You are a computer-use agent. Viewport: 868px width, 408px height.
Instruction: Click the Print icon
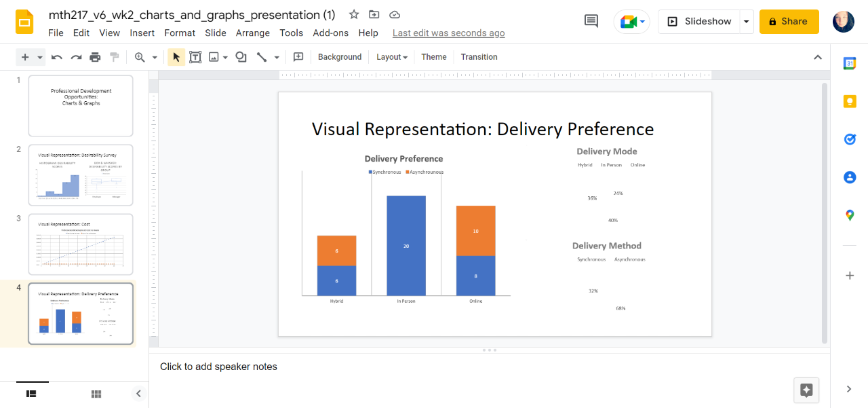(95, 56)
